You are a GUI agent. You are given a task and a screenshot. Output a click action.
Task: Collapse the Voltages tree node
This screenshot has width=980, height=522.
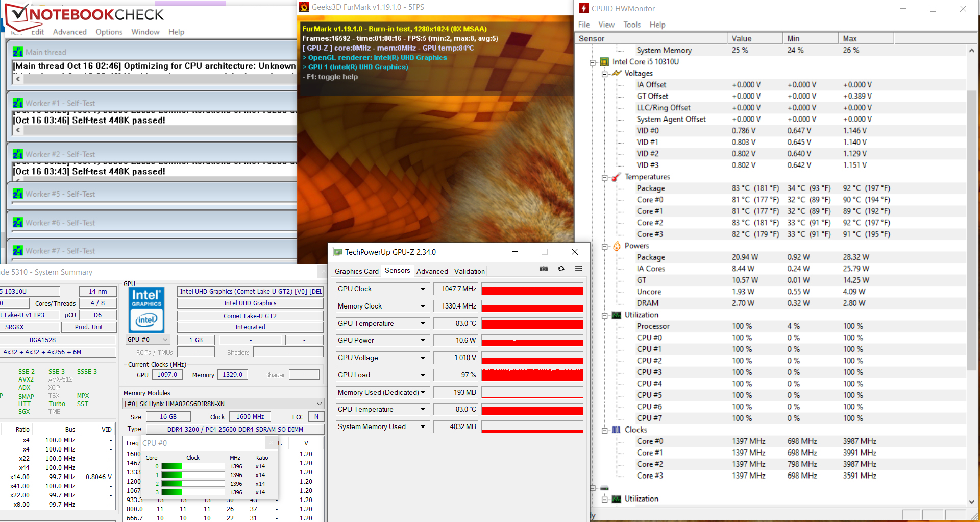coord(605,74)
